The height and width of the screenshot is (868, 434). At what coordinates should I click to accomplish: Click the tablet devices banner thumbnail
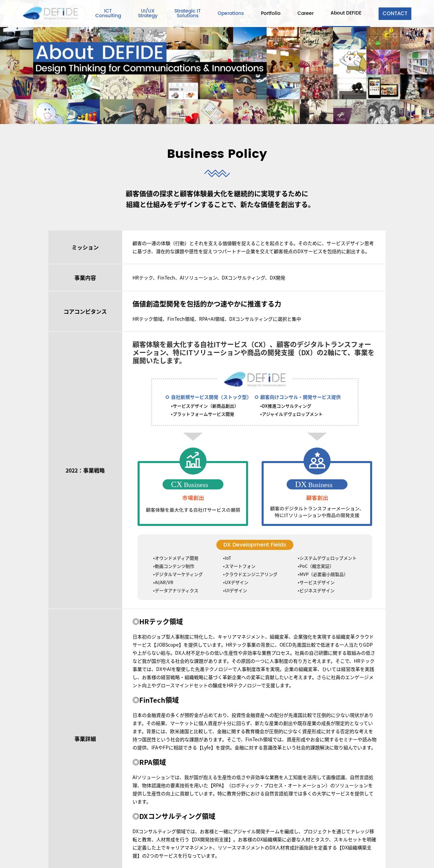pos(383,87)
